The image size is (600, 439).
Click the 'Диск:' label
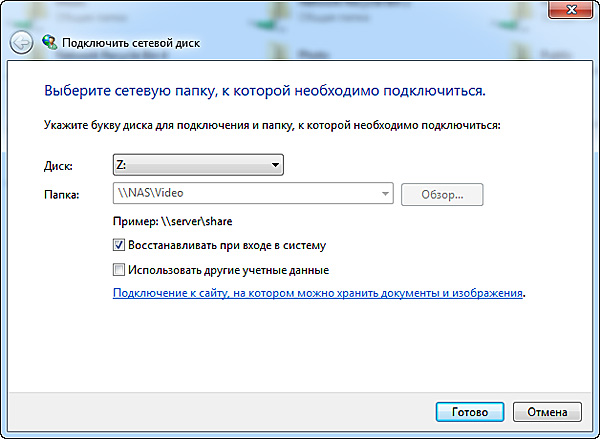tap(59, 166)
